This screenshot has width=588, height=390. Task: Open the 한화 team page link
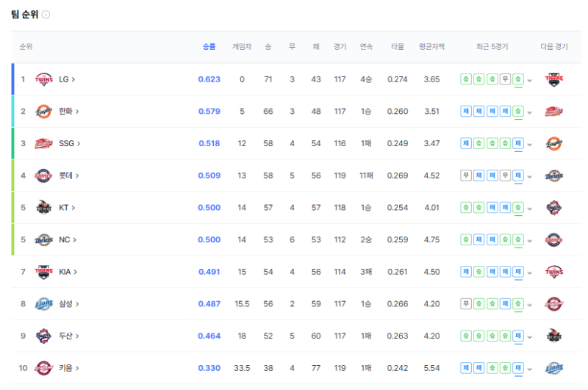[68, 111]
